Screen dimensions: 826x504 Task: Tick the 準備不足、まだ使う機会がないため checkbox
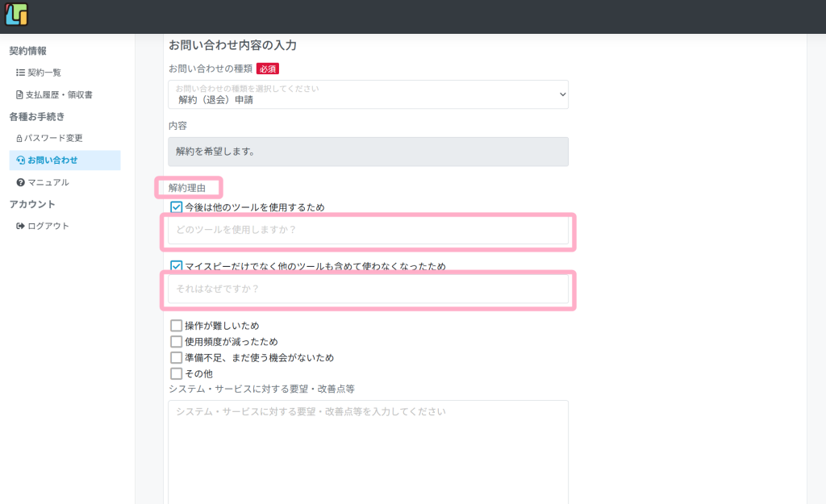(177, 357)
